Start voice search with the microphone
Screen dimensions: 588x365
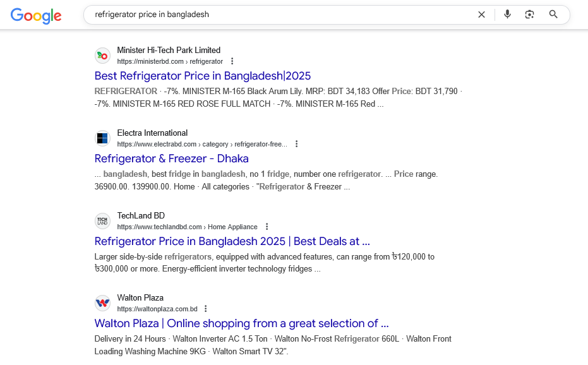pyautogui.click(x=507, y=15)
